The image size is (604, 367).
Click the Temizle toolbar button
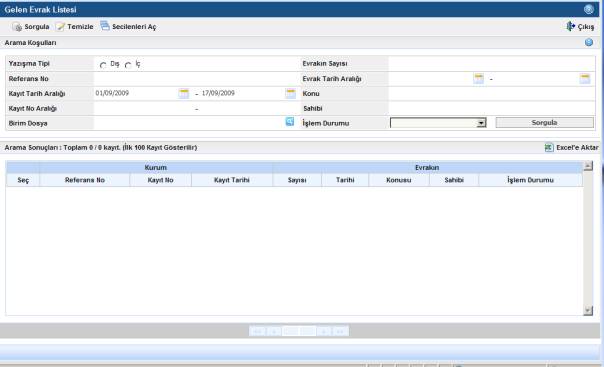pos(75,27)
